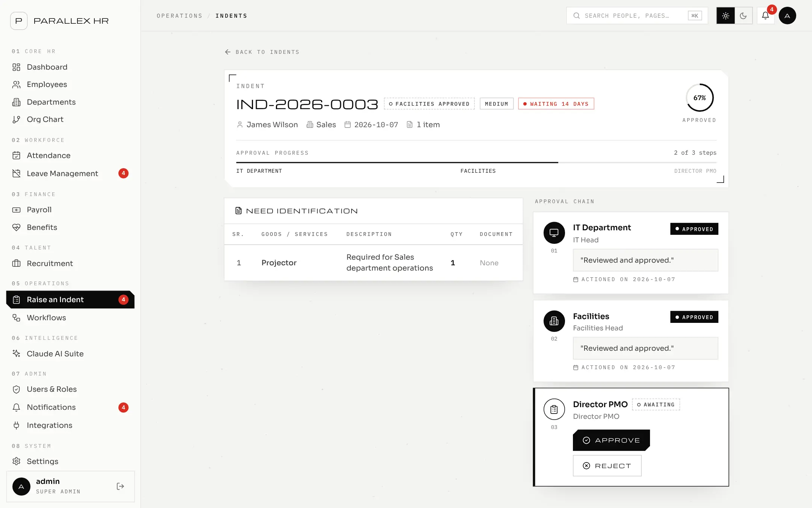This screenshot has height=508, width=812.
Task: Reject the indent
Action: pos(607,466)
